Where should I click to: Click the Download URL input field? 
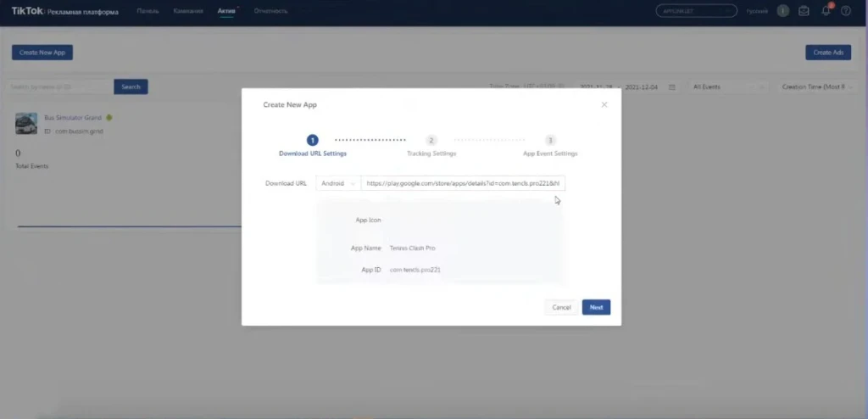[463, 183]
